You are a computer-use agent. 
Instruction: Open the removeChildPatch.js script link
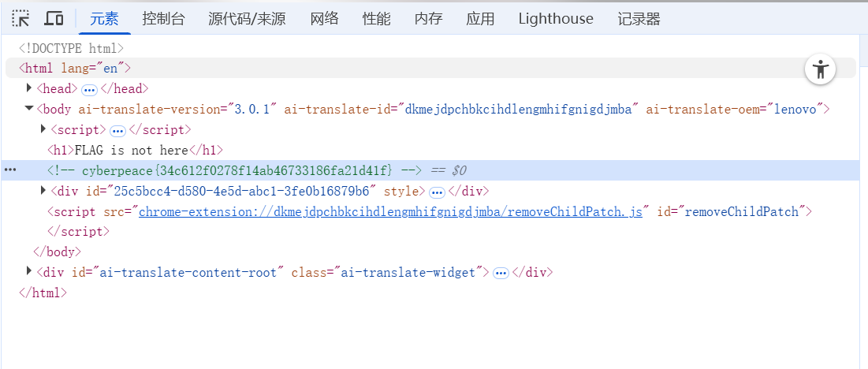pos(390,211)
